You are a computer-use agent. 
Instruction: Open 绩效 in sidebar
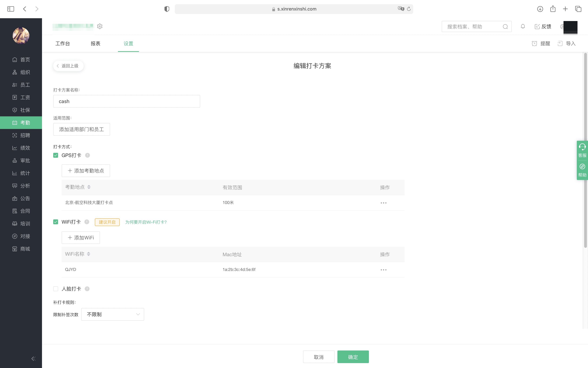[x=21, y=148]
